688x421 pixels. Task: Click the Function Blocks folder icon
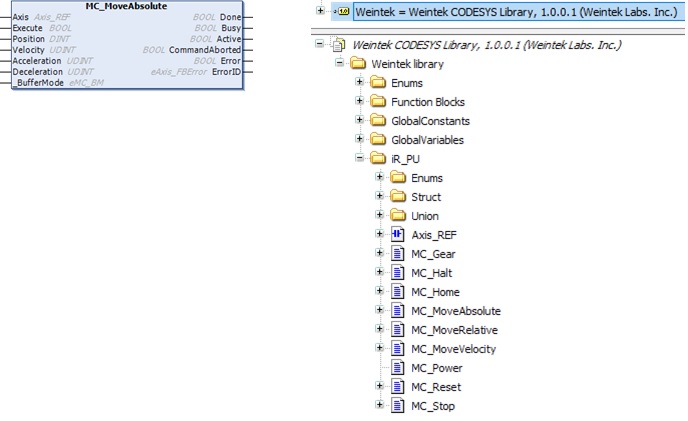coord(377,102)
